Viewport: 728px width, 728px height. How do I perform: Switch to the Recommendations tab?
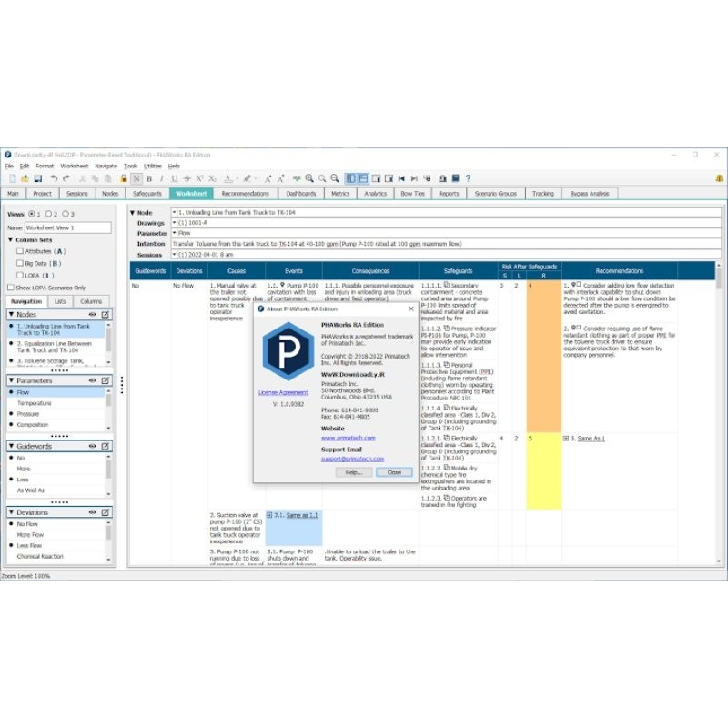pos(245,194)
